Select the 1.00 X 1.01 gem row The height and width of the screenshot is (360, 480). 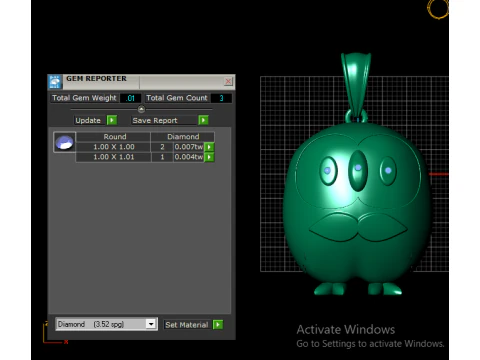pyautogui.click(x=145, y=157)
